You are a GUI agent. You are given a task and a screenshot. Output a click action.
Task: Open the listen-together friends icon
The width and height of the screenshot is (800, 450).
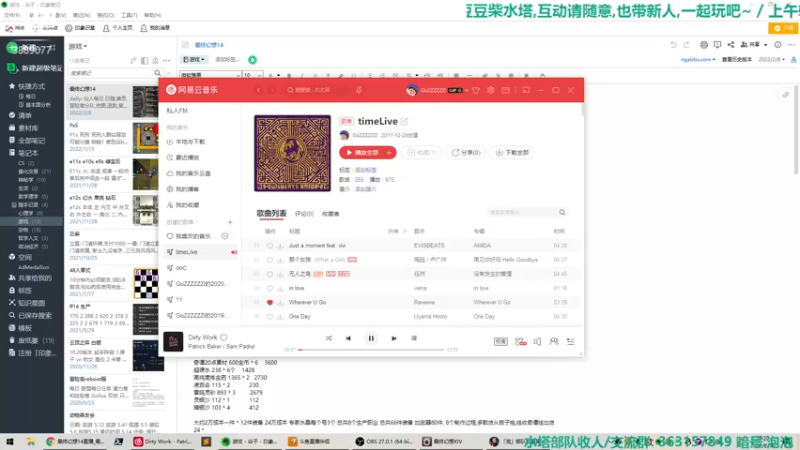coord(554,341)
